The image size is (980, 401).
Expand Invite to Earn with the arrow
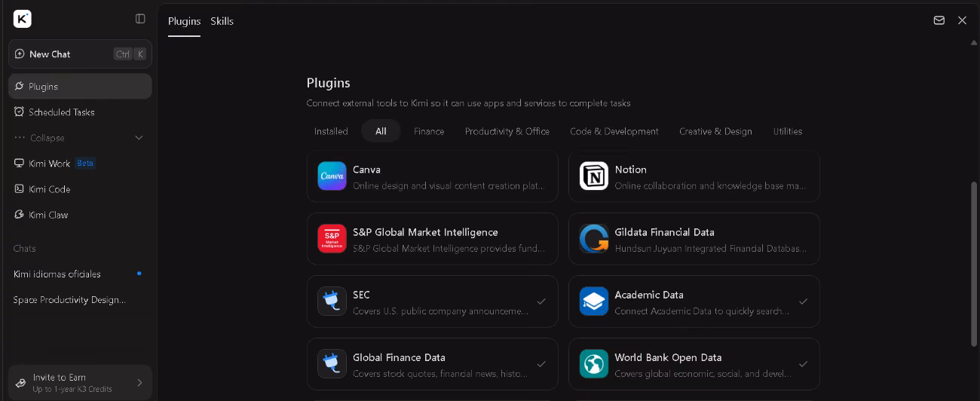(x=139, y=383)
